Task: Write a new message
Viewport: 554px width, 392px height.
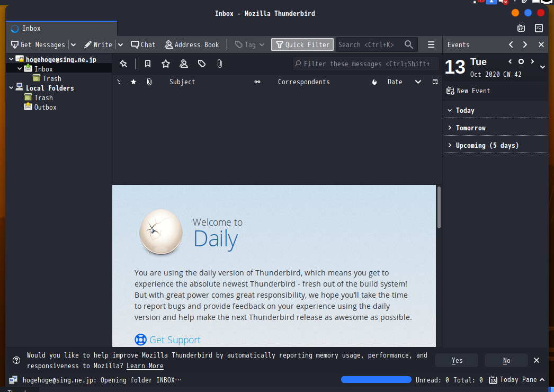Action: pyautogui.click(x=98, y=45)
